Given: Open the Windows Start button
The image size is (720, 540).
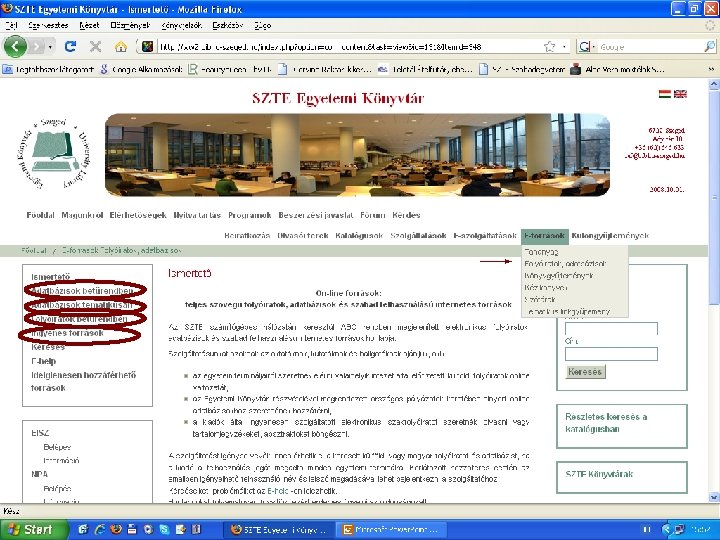Looking at the screenshot, I should coord(34,529).
